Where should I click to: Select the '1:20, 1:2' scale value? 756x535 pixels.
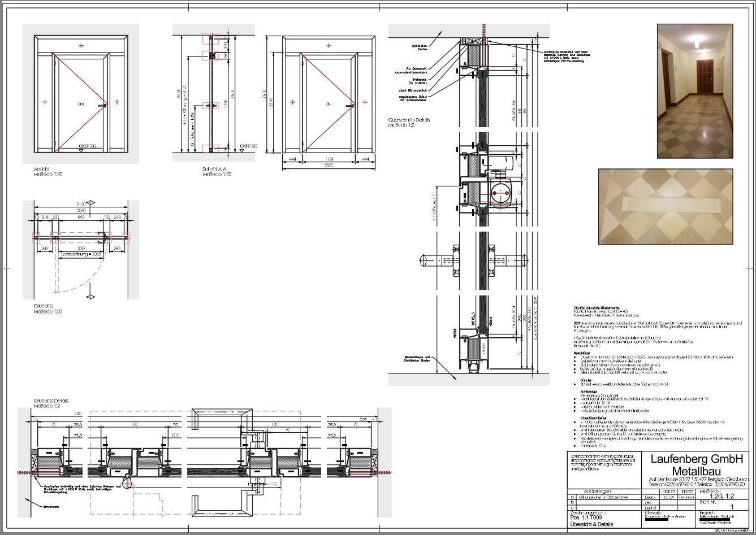click(716, 497)
